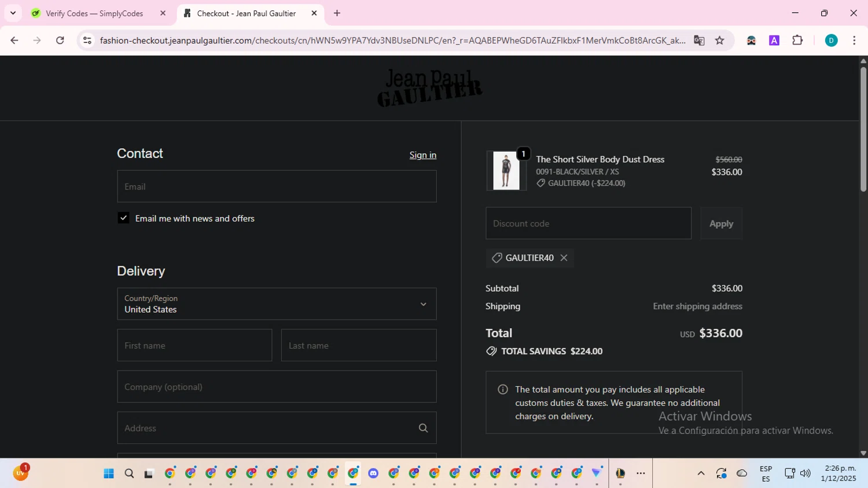
Task: Click the struck-through $560.00 price
Action: [729, 160]
